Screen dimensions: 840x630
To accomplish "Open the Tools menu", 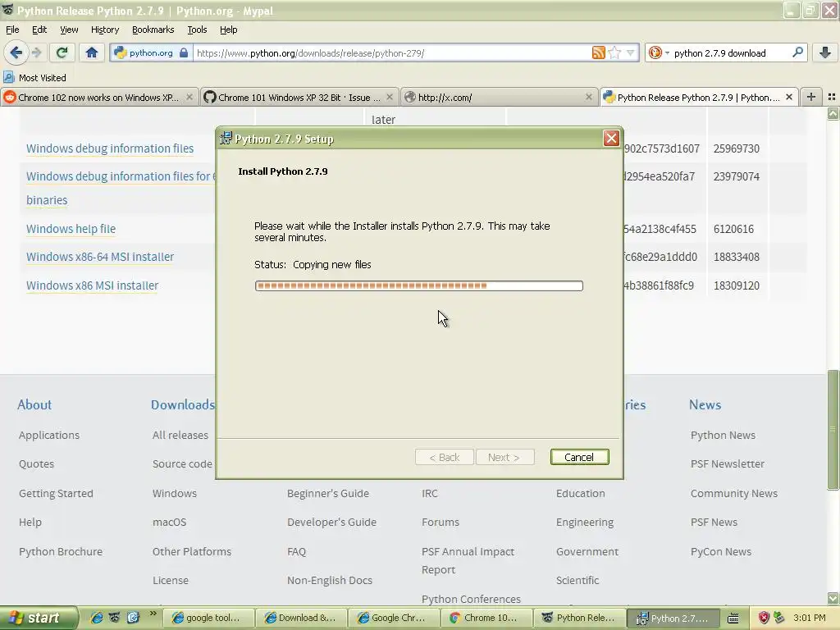I will [197, 30].
